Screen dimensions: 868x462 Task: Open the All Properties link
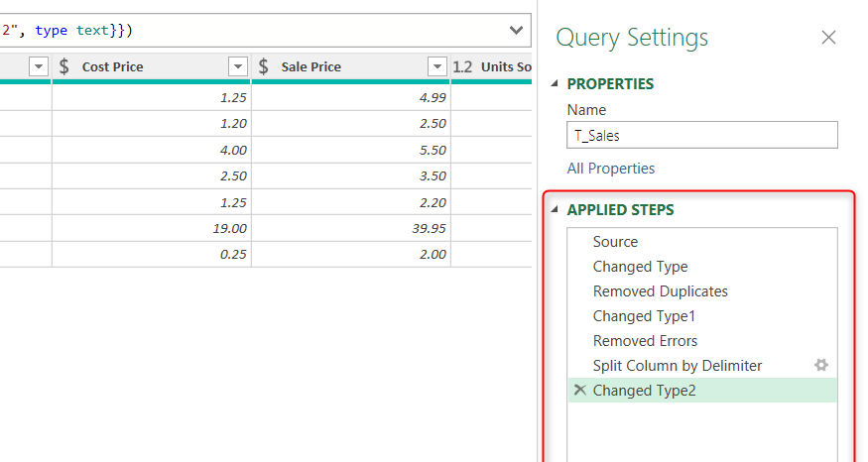[x=611, y=169]
